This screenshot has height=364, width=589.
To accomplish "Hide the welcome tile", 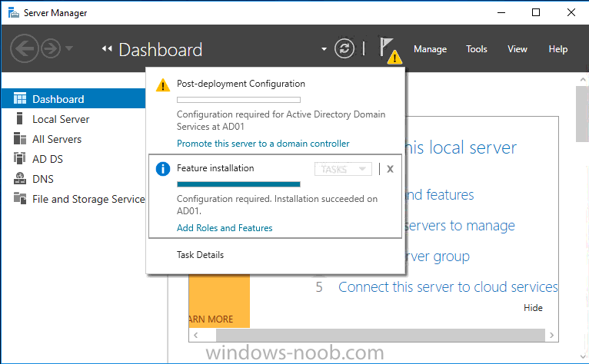I will (x=533, y=308).
